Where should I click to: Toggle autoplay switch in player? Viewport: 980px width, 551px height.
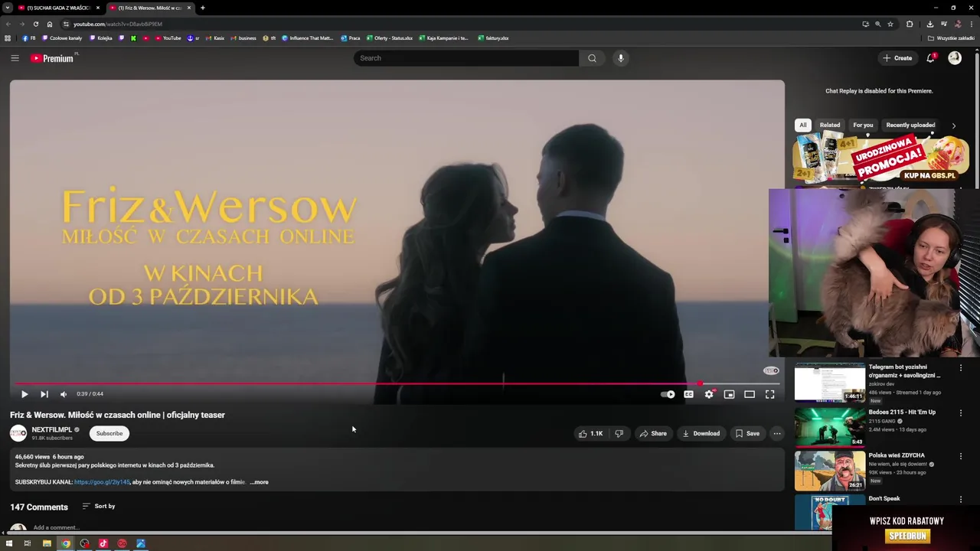click(x=668, y=394)
